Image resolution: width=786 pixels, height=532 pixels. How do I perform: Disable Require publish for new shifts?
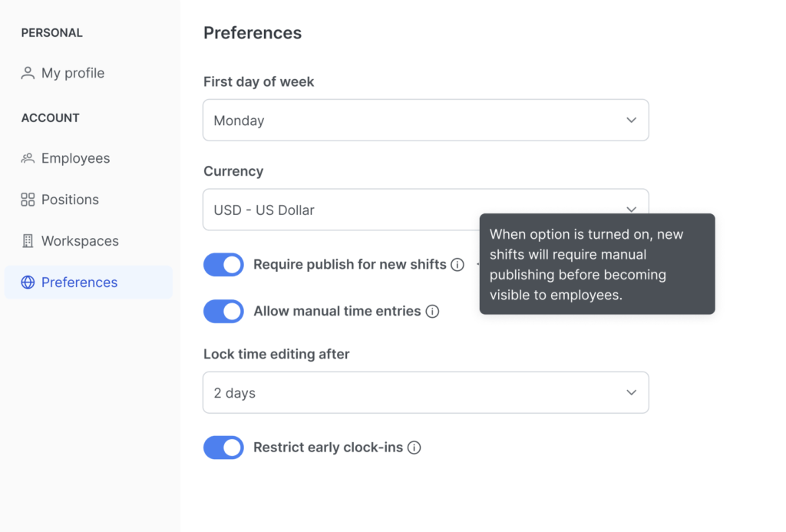point(223,264)
